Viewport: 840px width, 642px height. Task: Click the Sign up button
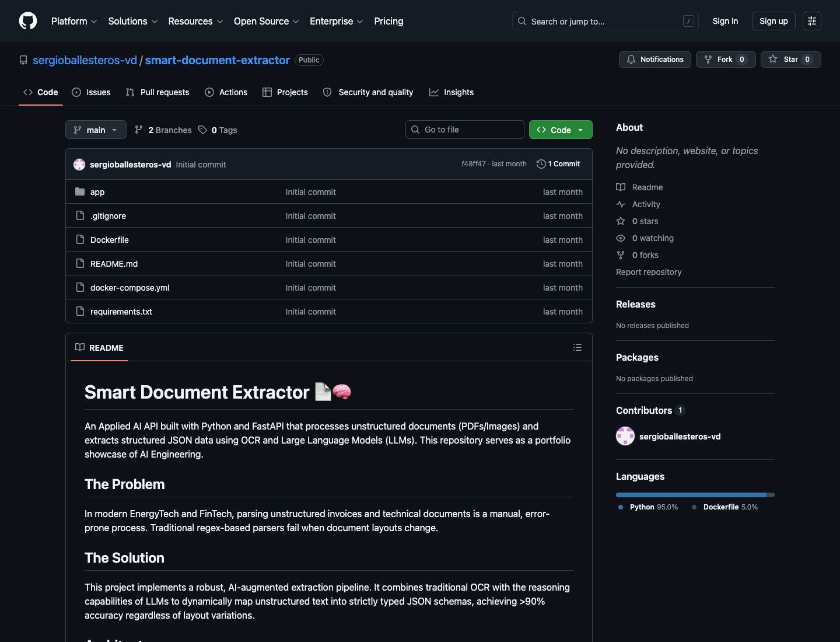tap(773, 21)
